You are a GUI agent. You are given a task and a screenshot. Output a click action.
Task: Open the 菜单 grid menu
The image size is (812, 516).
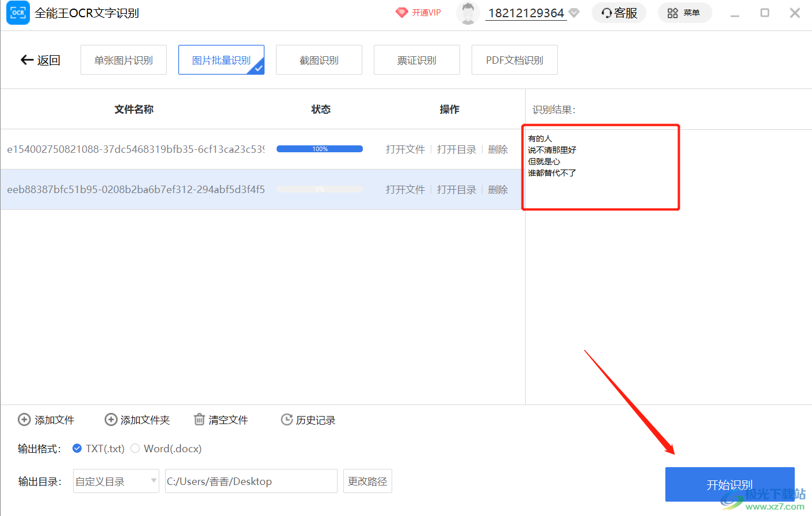(684, 13)
